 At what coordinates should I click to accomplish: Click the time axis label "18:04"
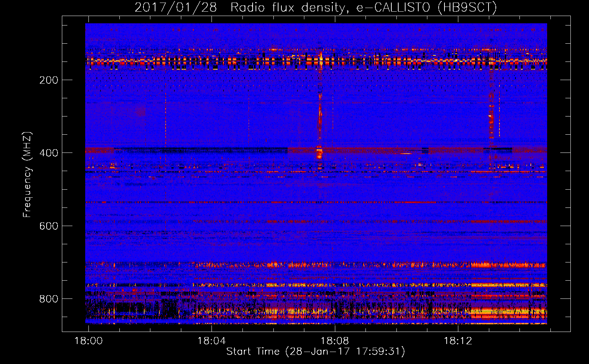212,341
